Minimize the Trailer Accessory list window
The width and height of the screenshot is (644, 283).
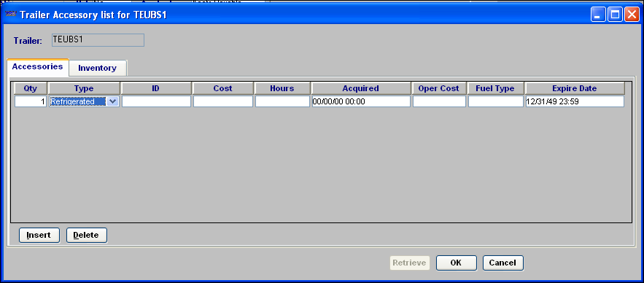point(598,15)
